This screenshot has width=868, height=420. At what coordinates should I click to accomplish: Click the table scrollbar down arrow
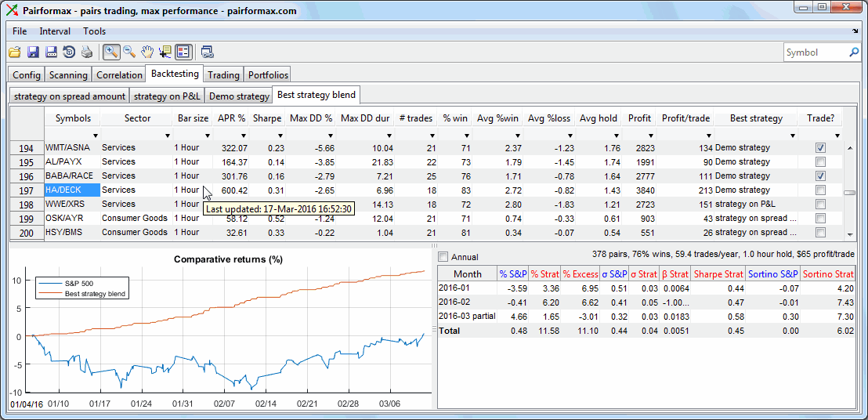click(850, 234)
